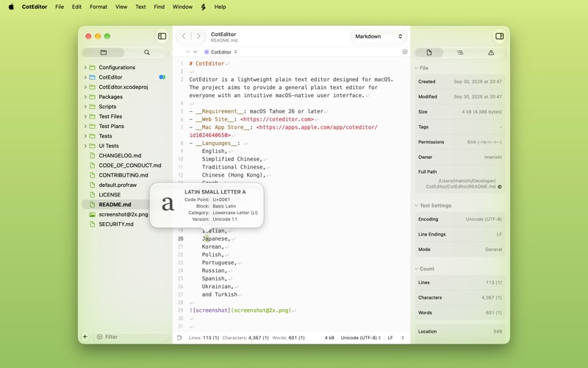Viewport: 588px width, 368px height.
Task: Go back with the left navigation arrow
Action: [x=184, y=36]
